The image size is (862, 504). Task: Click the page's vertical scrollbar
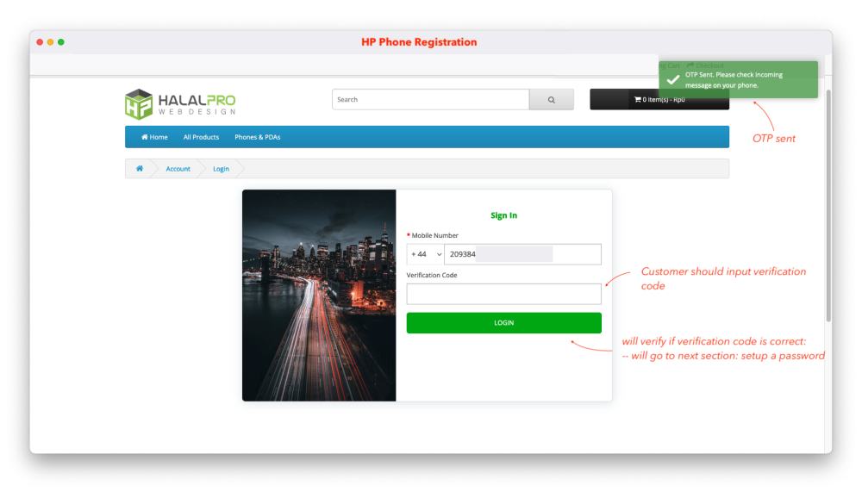828,207
